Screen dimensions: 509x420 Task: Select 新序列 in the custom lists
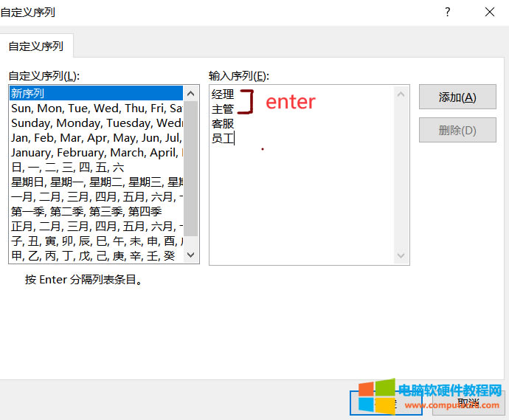click(x=96, y=93)
